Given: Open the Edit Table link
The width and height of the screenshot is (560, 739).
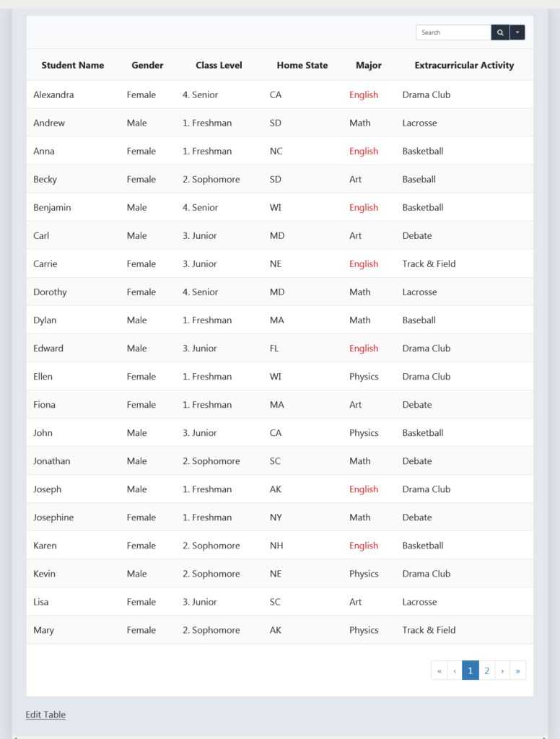Looking at the screenshot, I should click(x=45, y=714).
